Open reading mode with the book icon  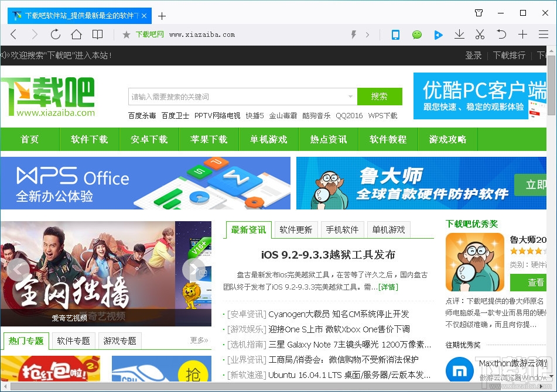click(97, 35)
